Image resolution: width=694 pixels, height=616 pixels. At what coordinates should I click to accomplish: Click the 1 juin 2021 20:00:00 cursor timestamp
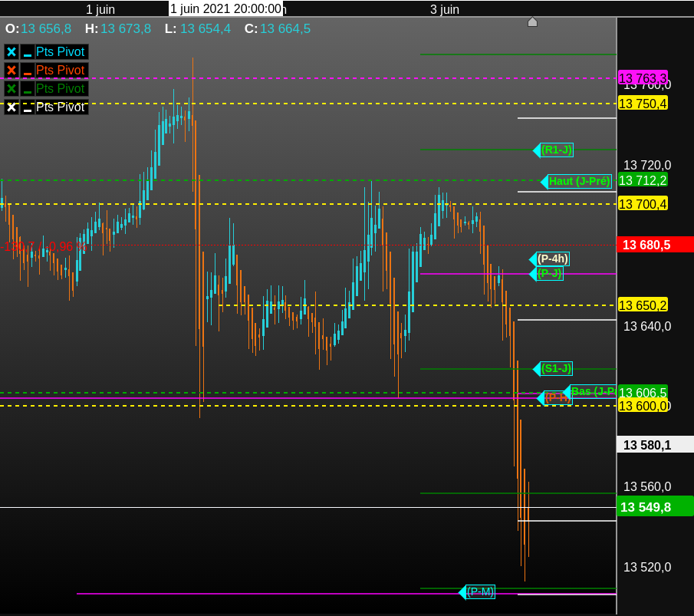coord(225,9)
